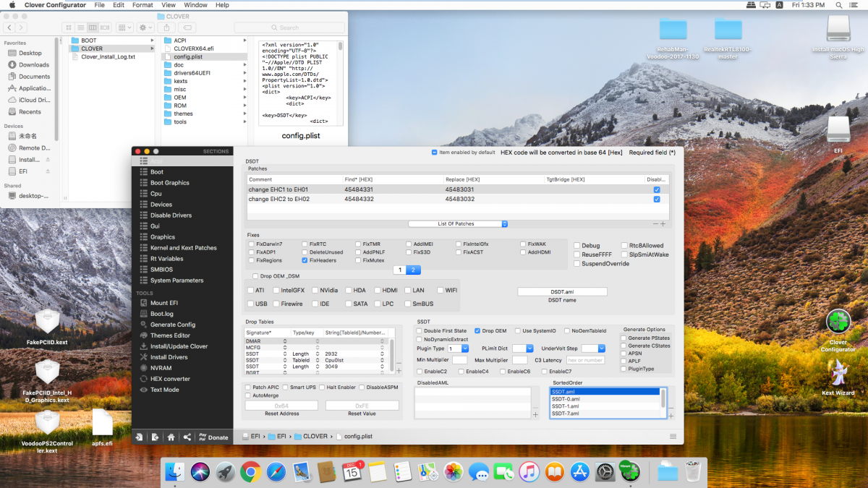
Task: Open Kext Wizard desktop icon
Action: coord(838,372)
